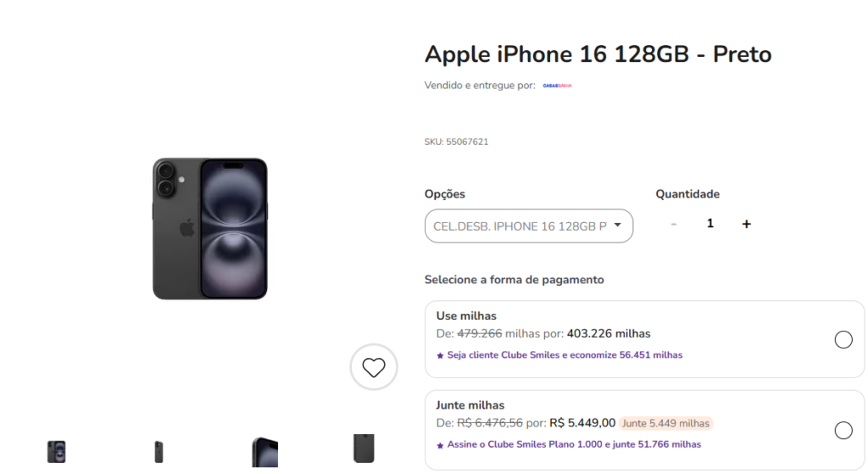Click the star icon beside Assine o Clube Smiles
This screenshot has height=474, width=868.
[440, 444]
